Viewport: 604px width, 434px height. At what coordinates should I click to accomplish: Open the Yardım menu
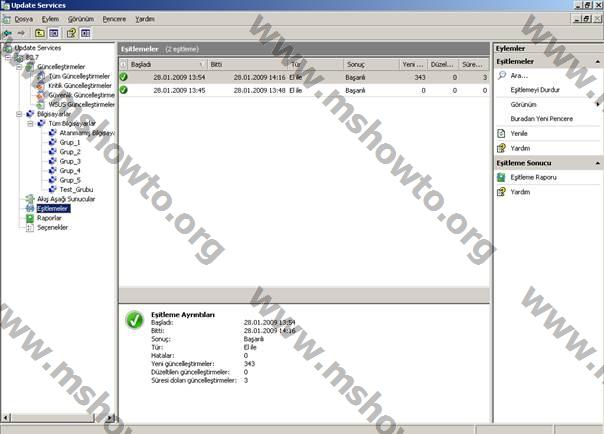coord(145,19)
